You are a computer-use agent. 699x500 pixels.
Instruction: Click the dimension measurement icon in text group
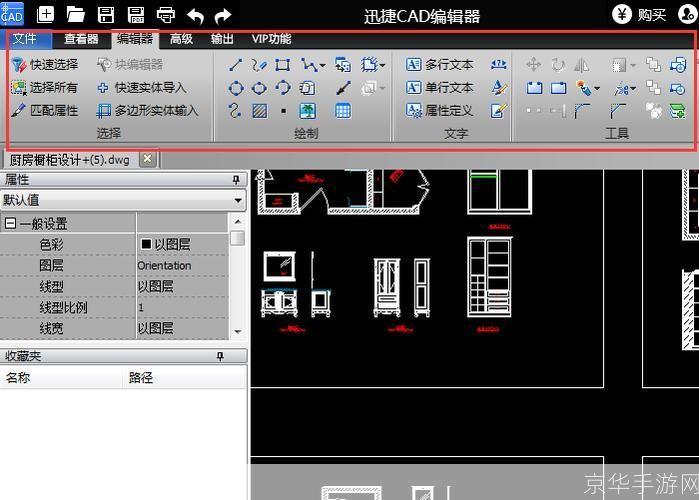pos(498,65)
